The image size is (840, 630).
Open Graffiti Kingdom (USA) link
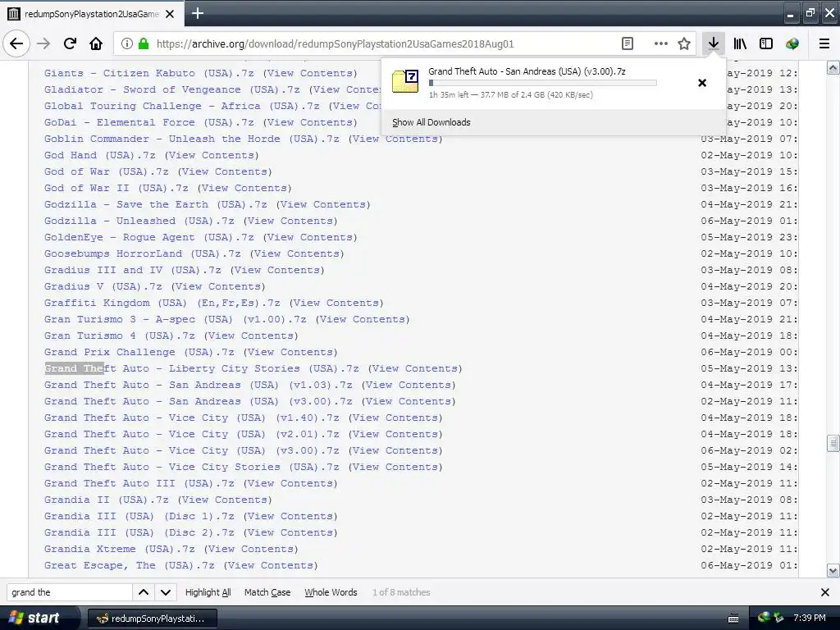(x=162, y=303)
